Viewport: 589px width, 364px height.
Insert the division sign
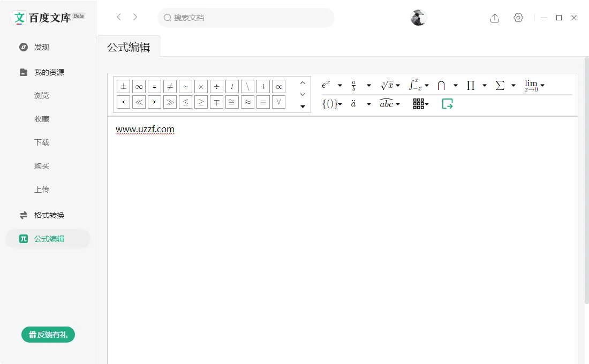point(216,86)
